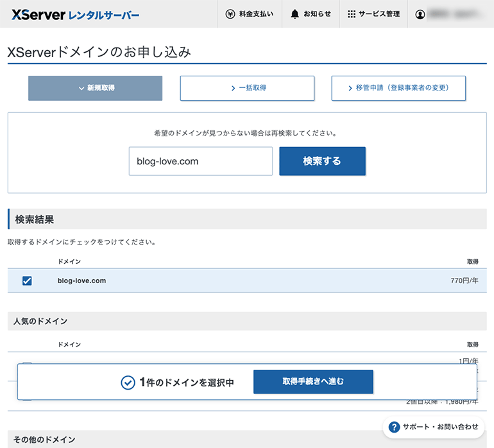Open 移管申請（登録事業者の変更）tab
This screenshot has width=494, height=448.
[398, 88]
